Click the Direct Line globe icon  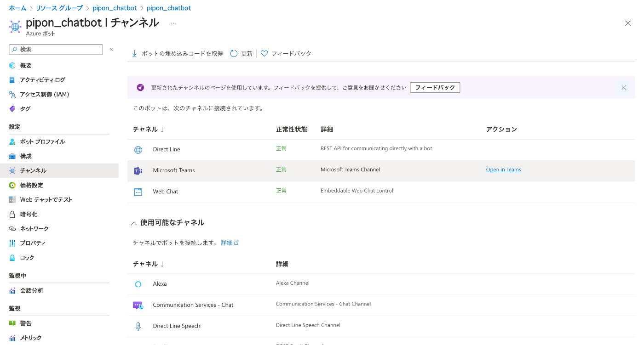tap(138, 150)
